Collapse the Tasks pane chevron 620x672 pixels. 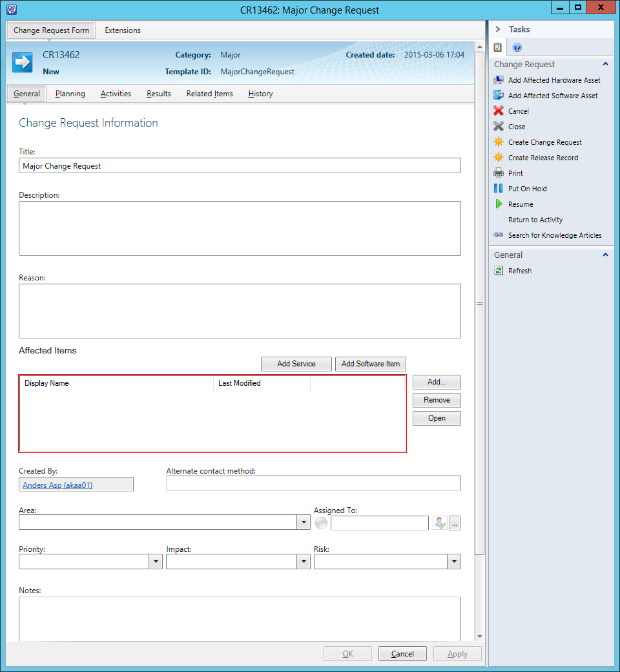[498, 29]
